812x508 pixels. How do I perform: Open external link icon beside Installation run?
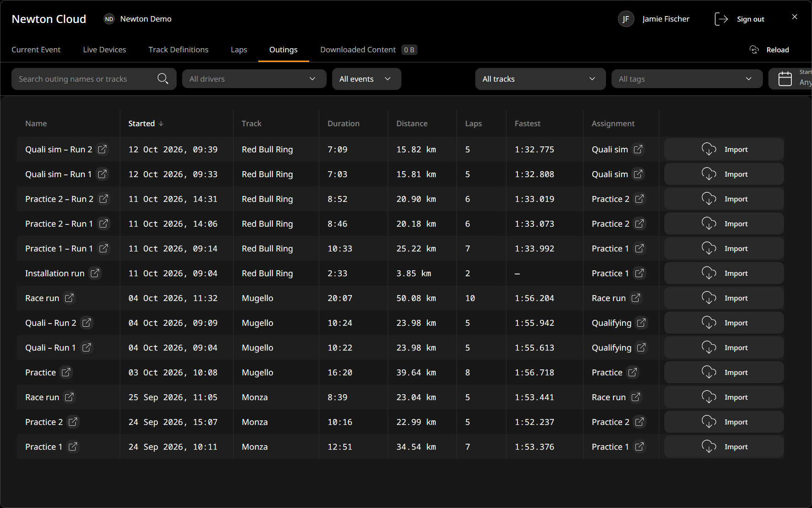click(95, 274)
